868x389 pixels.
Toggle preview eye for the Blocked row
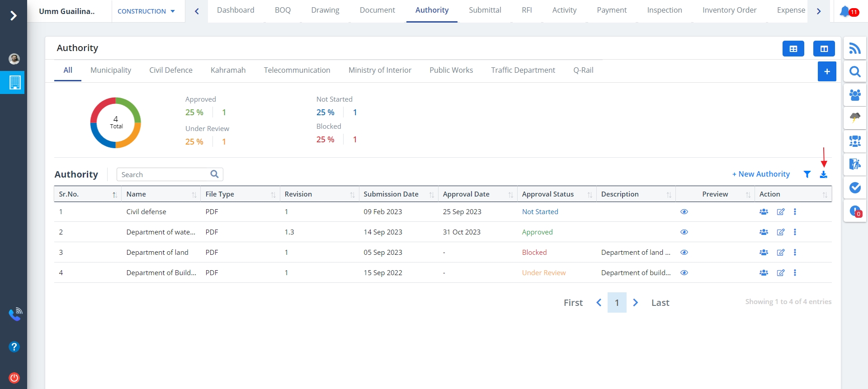tap(684, 253)
